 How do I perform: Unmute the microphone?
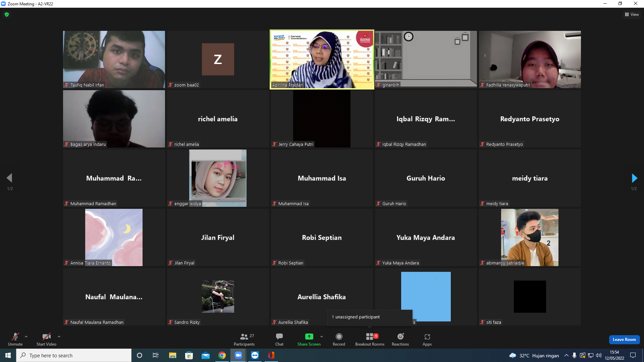pyautogui.click(x=15, y=339)
